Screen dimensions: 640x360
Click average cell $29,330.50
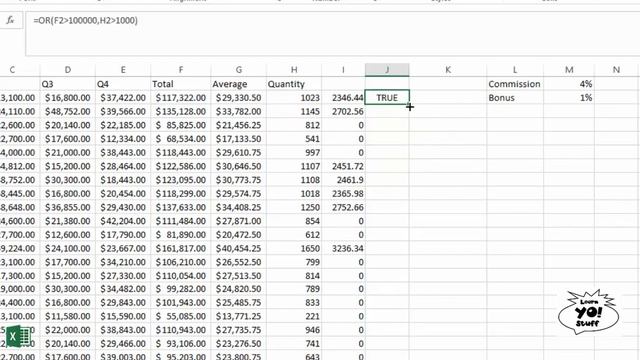coord(238,98)
